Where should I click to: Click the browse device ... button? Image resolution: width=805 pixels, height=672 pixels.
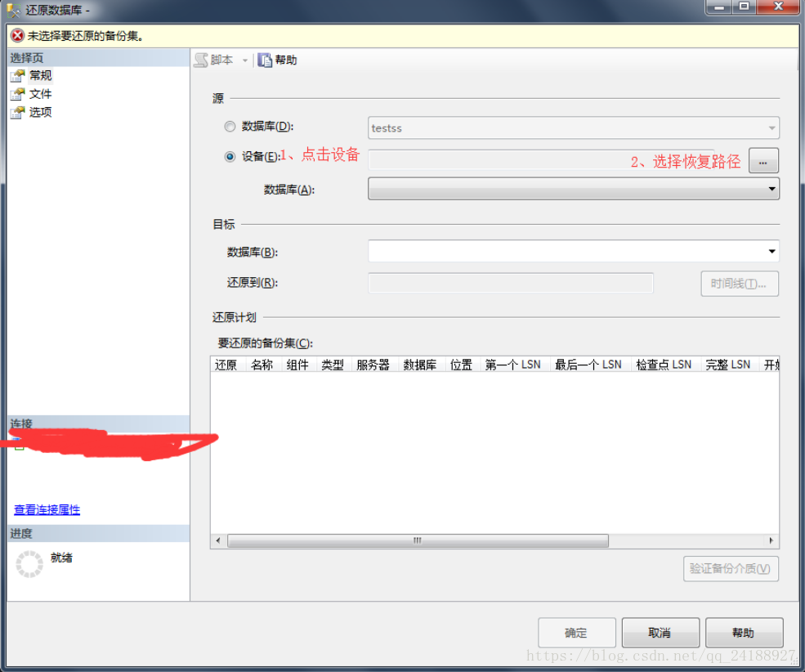click(763, 161)
